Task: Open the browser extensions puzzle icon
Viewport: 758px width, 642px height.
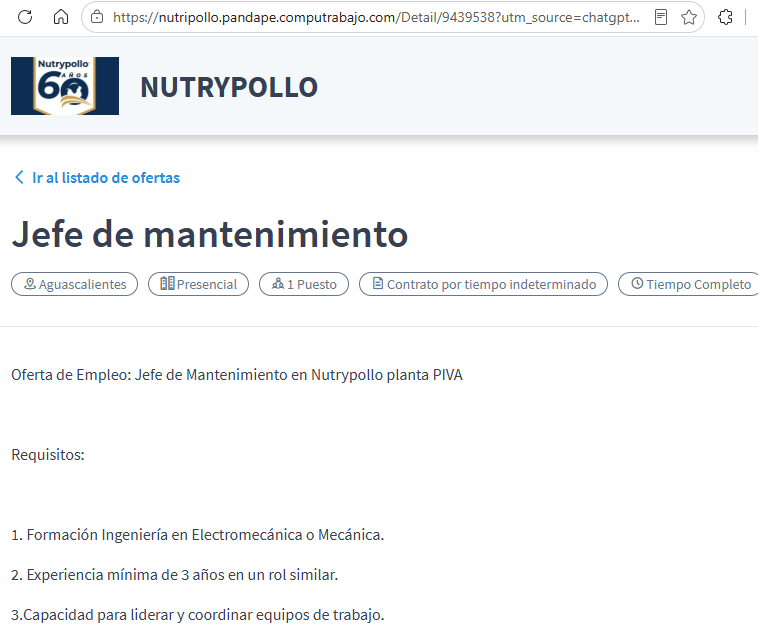Action: click(725, 17)
